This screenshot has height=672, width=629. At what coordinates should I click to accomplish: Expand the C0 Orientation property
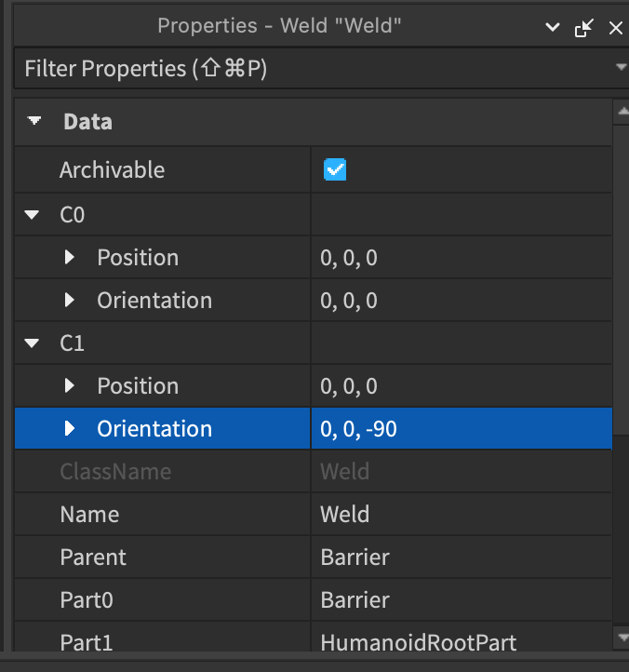pos(70,301)
